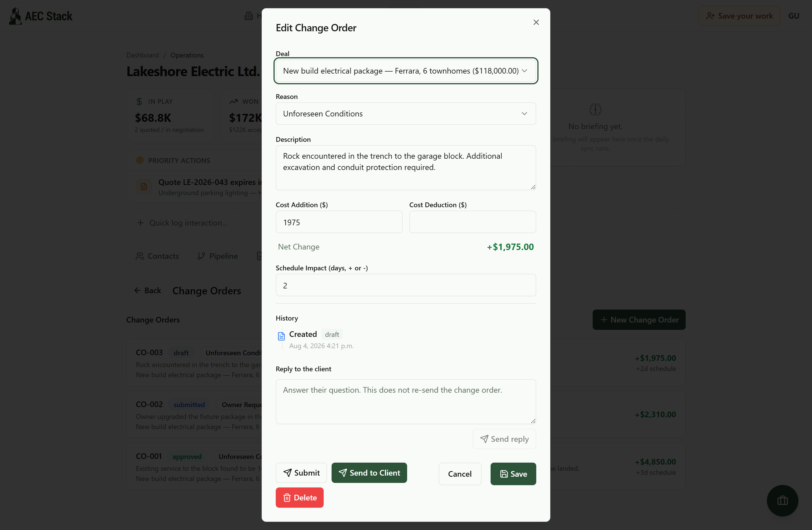The width and height of the screenshot is (812, 530).
Task: Click Send to Client button
Action: coord(369,473)
